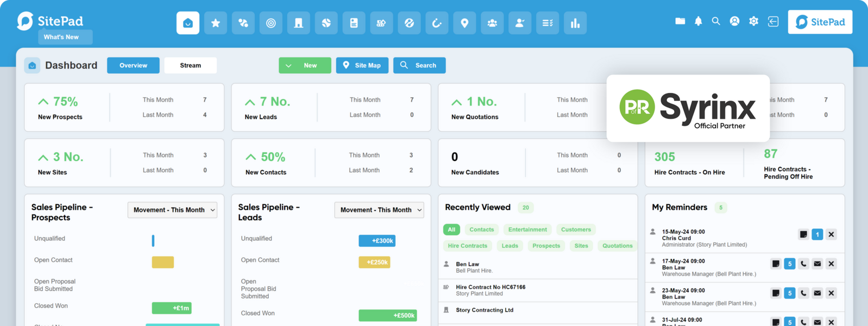Click the blue 1 badge on Chris Curd reminder

pyautogui.click(x=817, y=235)
